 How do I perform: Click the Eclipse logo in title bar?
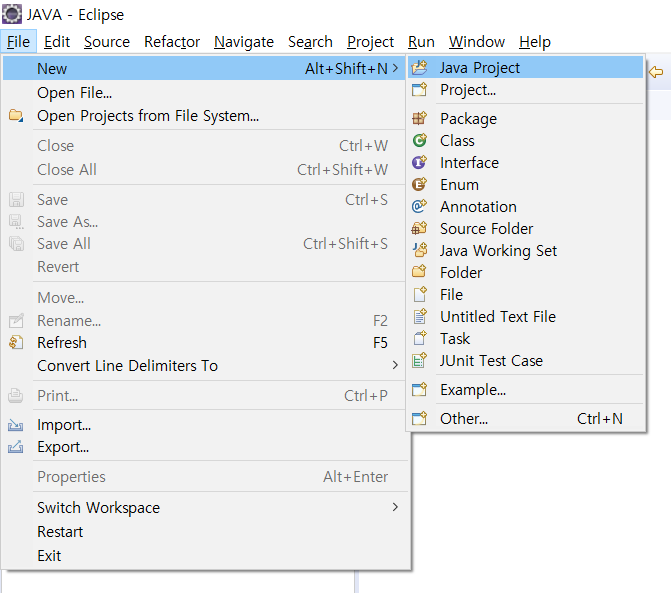click(12, 14)
